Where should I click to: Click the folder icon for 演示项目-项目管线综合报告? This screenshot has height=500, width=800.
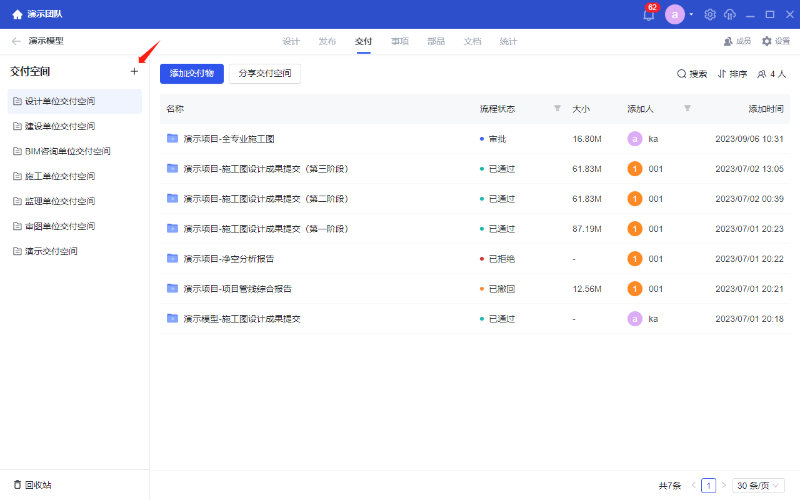coord(172,288)
